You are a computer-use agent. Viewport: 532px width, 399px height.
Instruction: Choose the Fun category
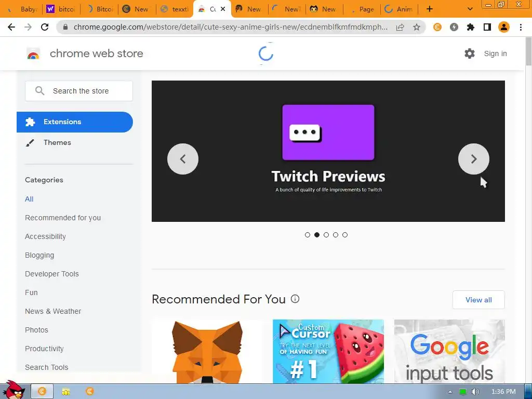31,292
